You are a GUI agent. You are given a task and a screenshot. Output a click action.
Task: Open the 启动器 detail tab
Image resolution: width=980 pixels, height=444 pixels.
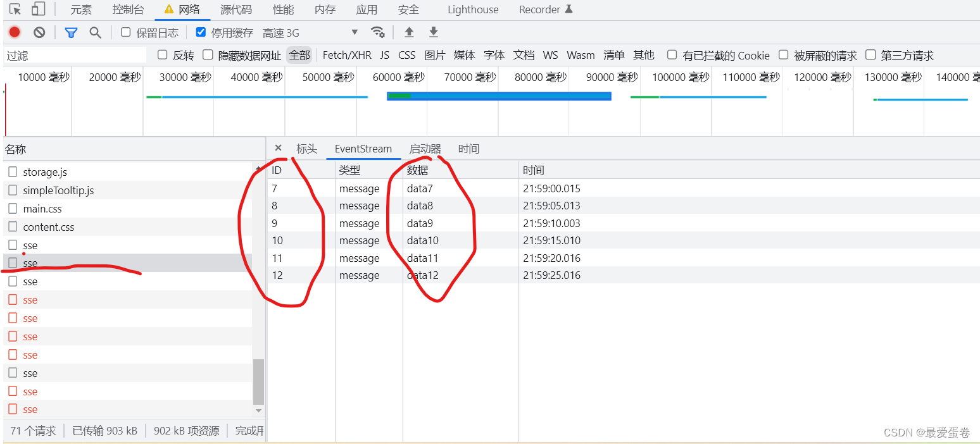tap(425, 149)
